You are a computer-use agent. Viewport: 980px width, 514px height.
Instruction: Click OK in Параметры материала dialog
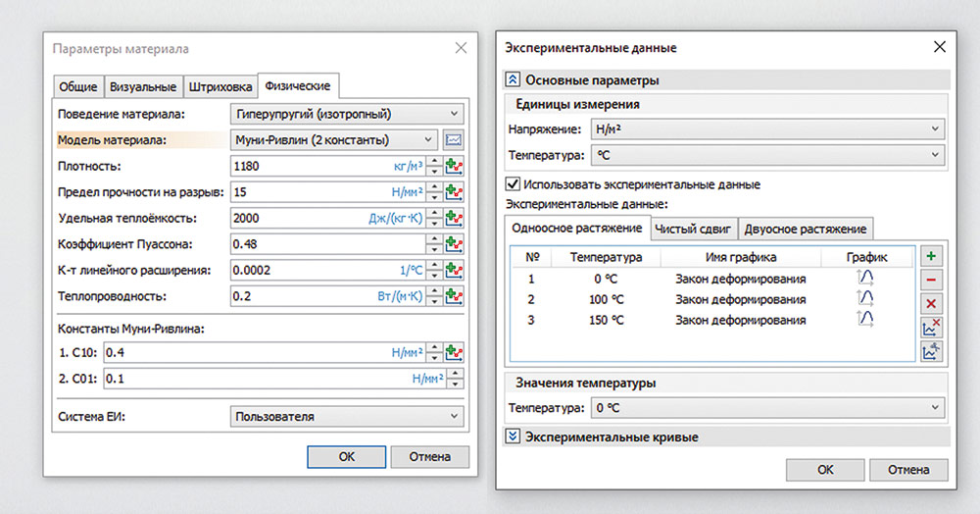(346, 456)
